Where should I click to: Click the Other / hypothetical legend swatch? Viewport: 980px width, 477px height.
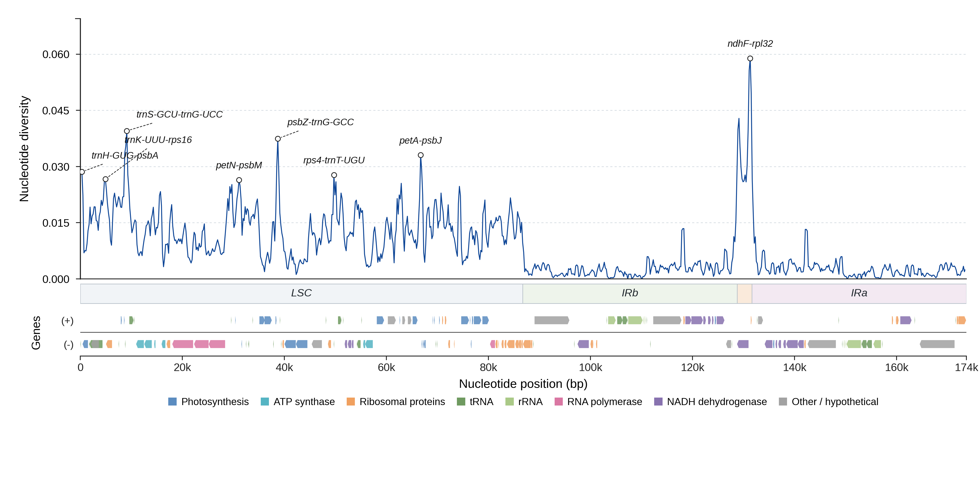pyautogui.click(x=783, y=401)
